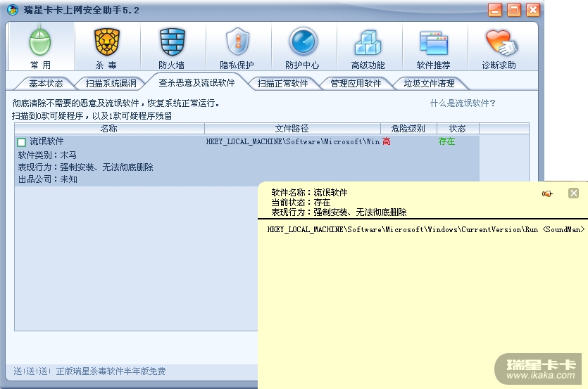Click the green 存在 status value
Image resolution: width=588 pixels, height=389 pixels.
[446, 141]
